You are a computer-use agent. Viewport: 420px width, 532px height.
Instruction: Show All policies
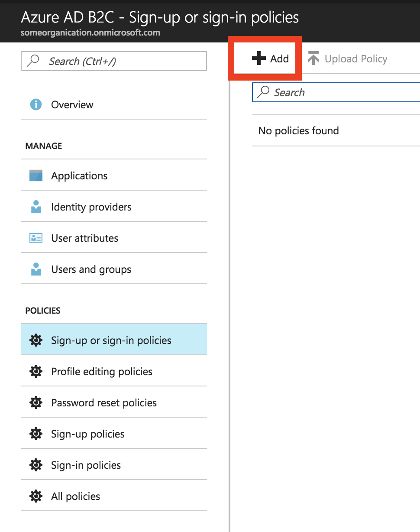coord(114,496)
